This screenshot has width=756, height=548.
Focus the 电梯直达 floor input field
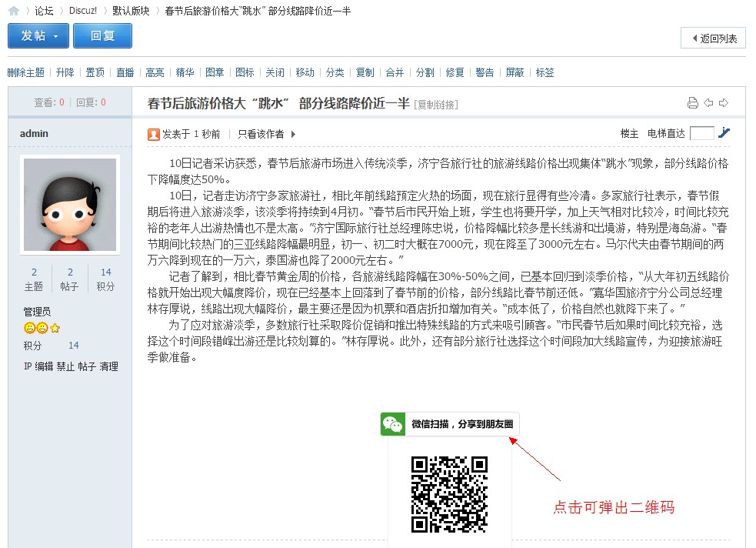click(x=701, y=133)
